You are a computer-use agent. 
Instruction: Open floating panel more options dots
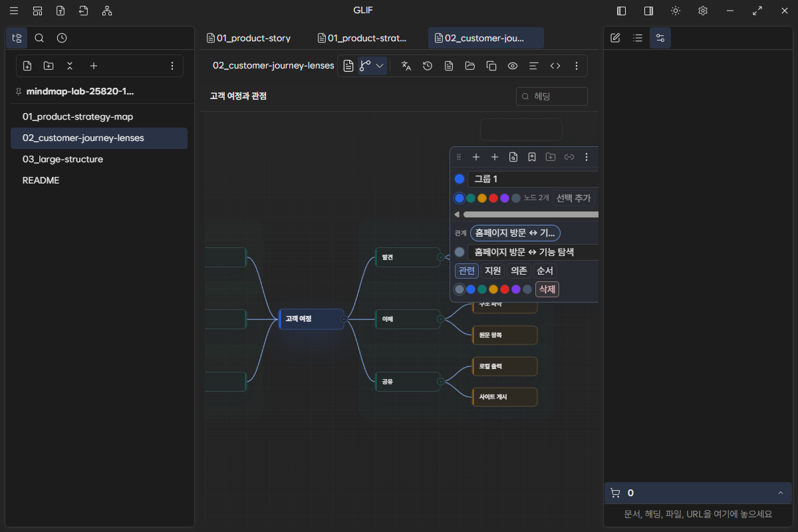click(587, 157)
